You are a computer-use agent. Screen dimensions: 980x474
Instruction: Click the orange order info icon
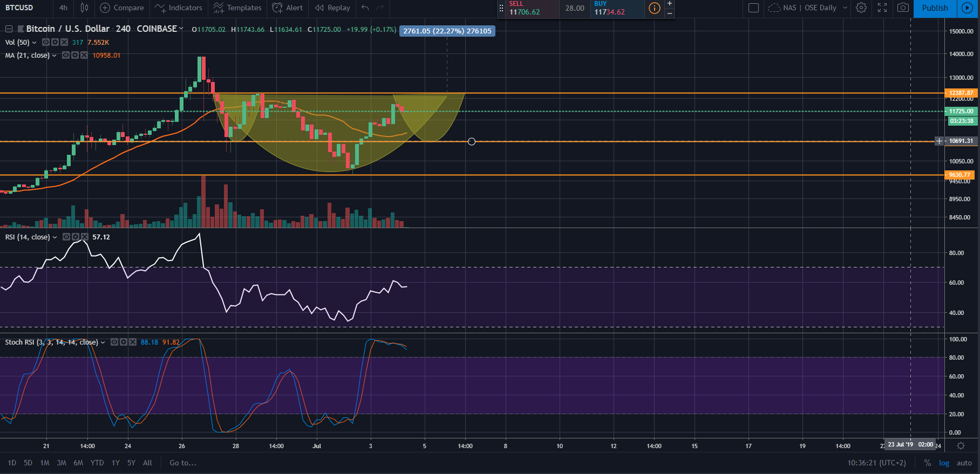point(654,8)
